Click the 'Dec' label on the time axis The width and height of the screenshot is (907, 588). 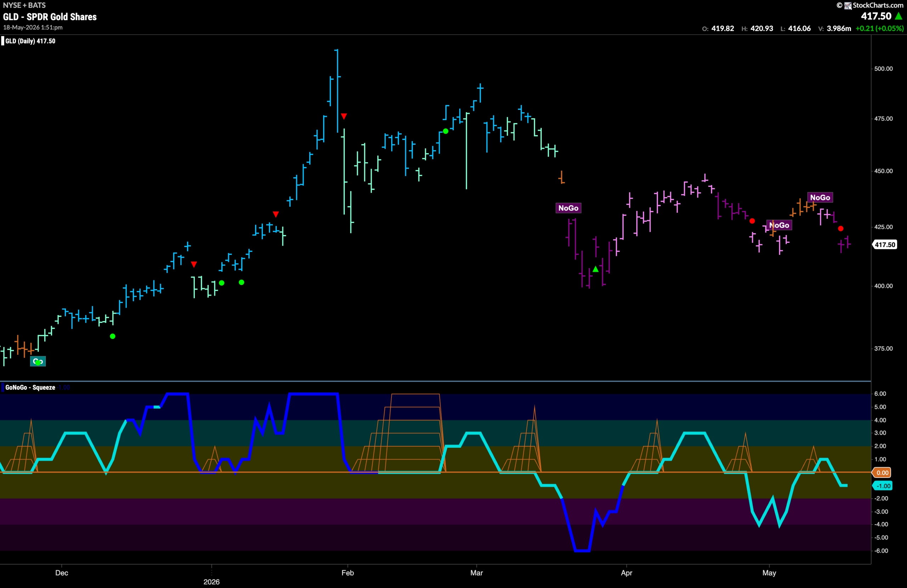point(62,573)
